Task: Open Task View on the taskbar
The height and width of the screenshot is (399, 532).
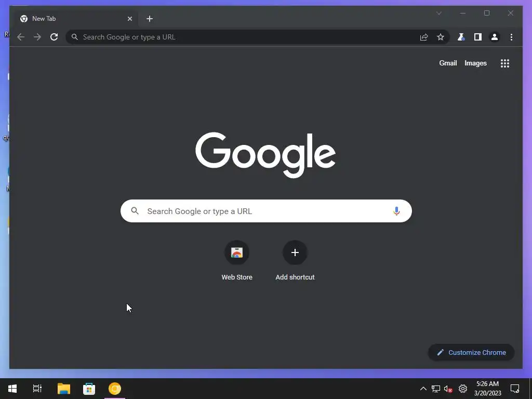Action: 37,389
